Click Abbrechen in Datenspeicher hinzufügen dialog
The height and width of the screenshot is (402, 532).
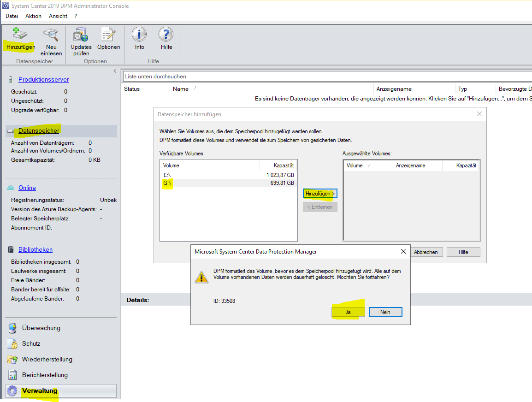(426, 252)
